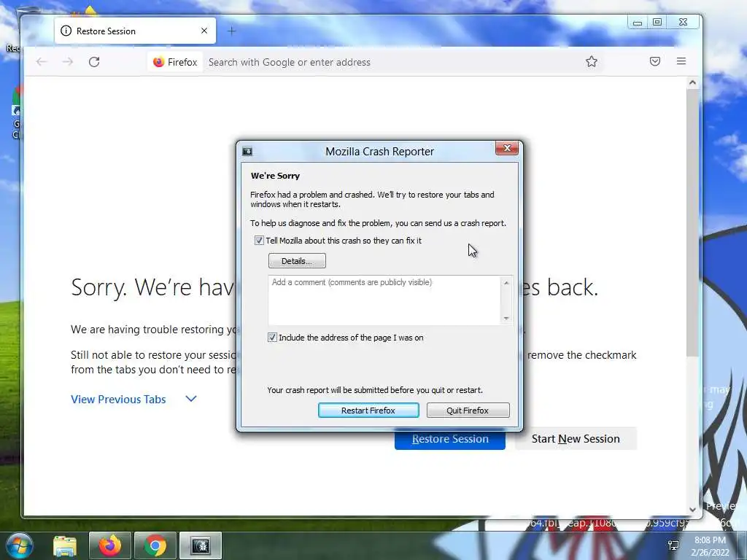
Task: Click the Firefox identity icon in address bar
Action: pyautogui.click(x=175, y=62)
